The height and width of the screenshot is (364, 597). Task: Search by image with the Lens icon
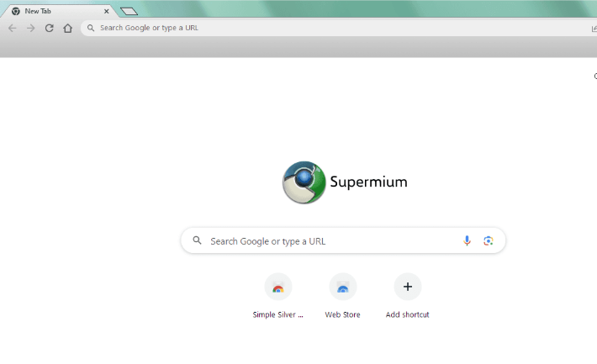point(488,240)
